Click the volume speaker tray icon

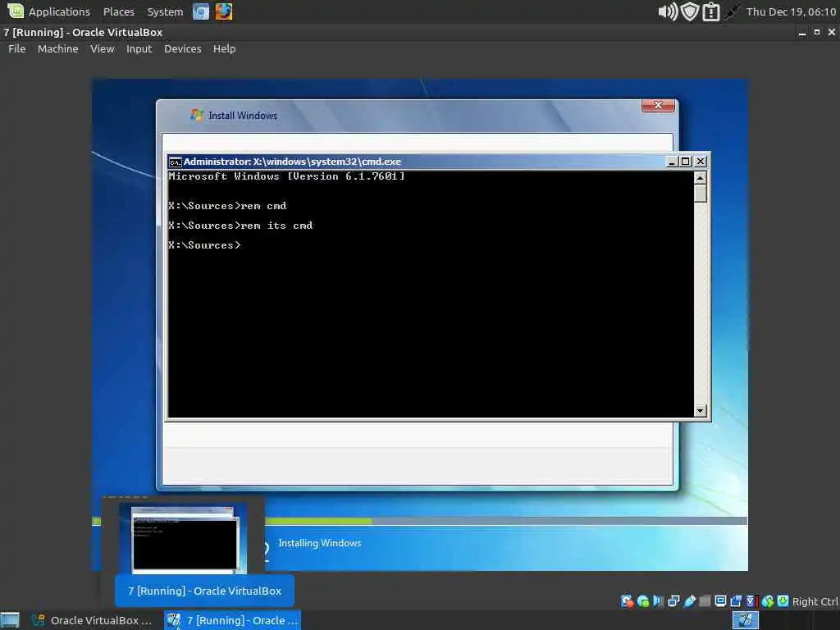(x=668, y=11)
